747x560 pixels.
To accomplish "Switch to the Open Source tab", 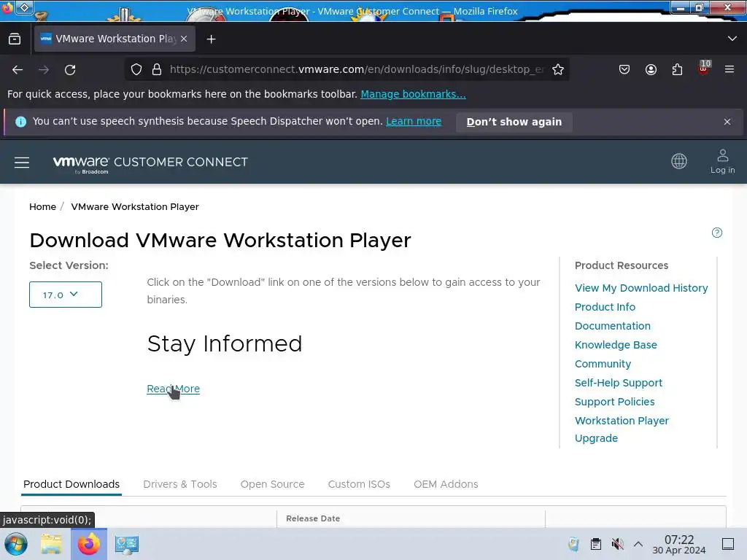I will [x=273, y=484].
